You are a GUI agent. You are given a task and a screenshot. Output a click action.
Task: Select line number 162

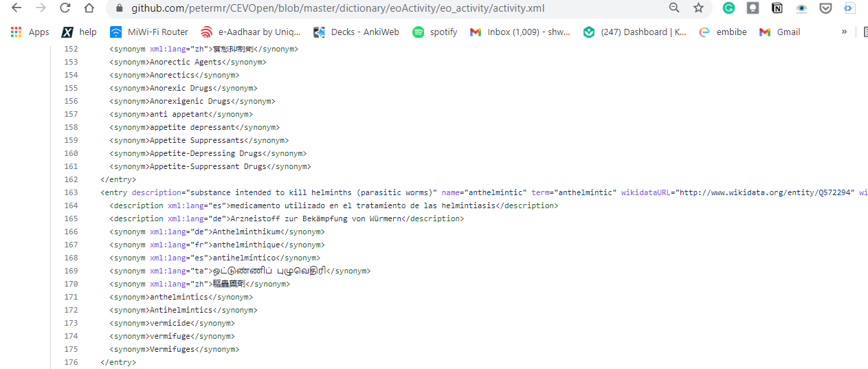tap(70, 180)
